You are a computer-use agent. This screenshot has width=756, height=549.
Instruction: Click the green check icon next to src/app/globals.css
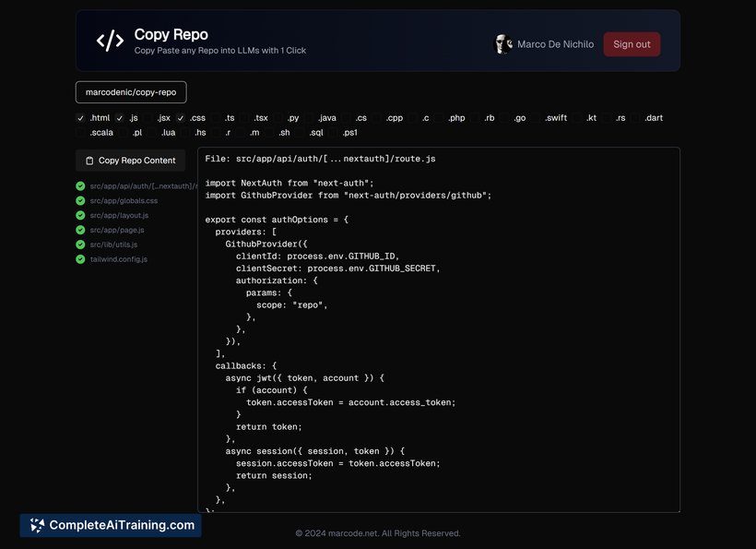[x=80, y=201]
